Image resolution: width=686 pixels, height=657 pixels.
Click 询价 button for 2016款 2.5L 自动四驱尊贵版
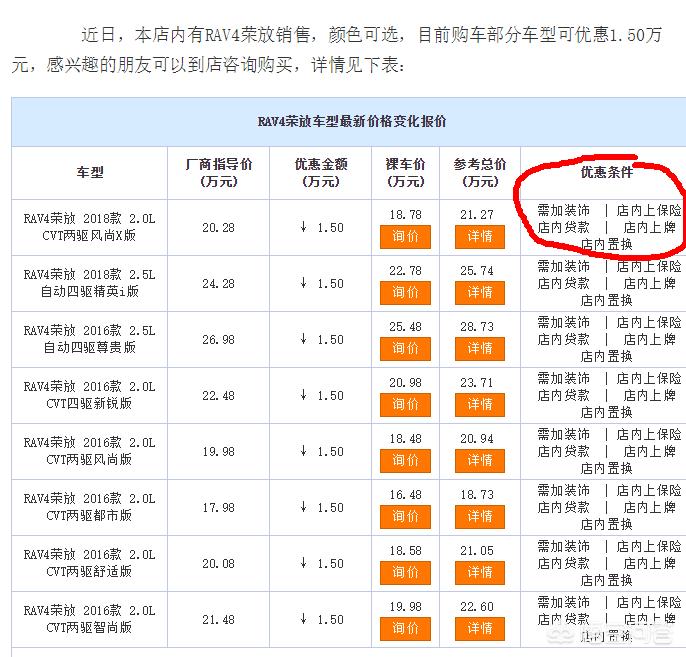[405, 349]
